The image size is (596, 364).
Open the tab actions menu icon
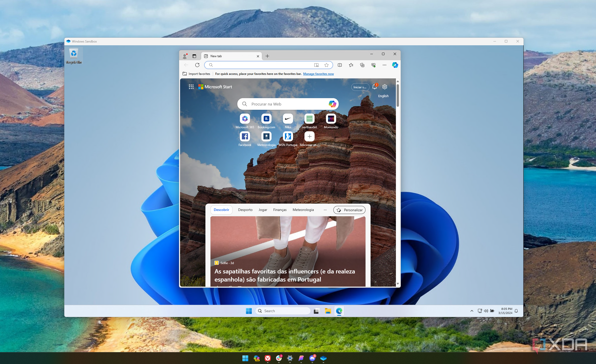tap(194, 56)
